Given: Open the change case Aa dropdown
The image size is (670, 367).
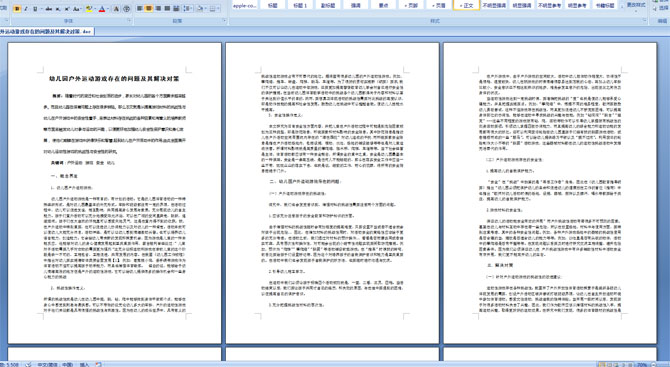Looking at the screenshot, I should click(77, 9).
